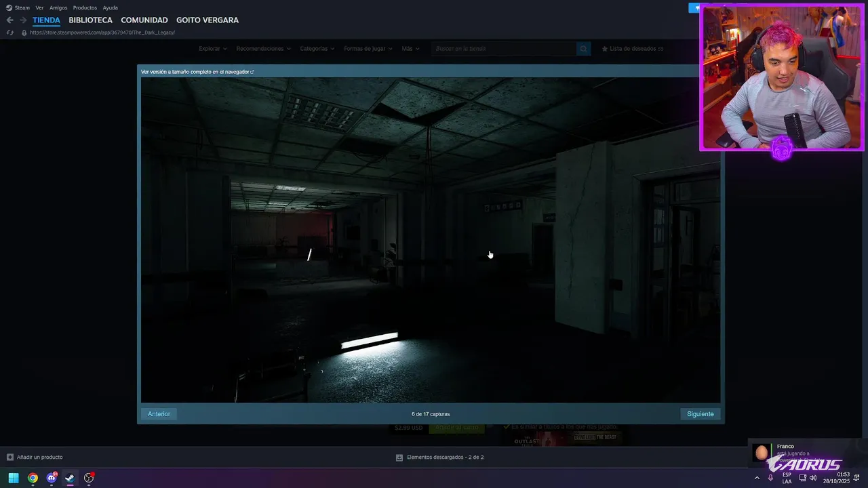Click the '6 de 17 capturas' counter
Image resolution: width=868 pixels, height=488 pixels.
[431, 414]
